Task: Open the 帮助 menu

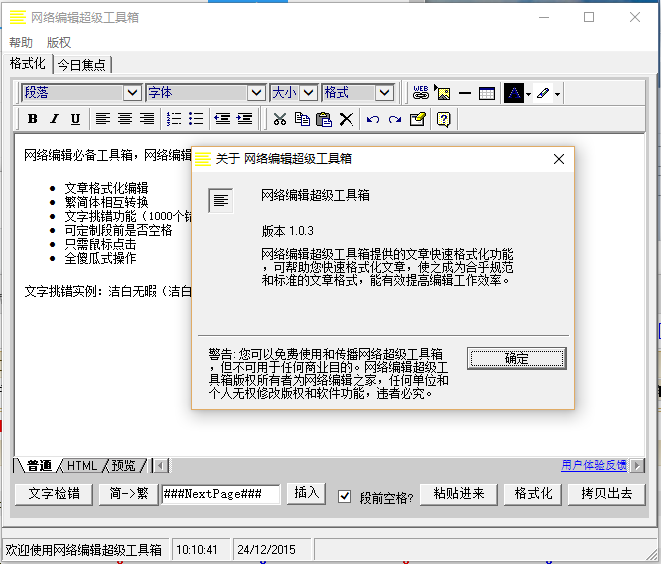Action: coord(21,43)
